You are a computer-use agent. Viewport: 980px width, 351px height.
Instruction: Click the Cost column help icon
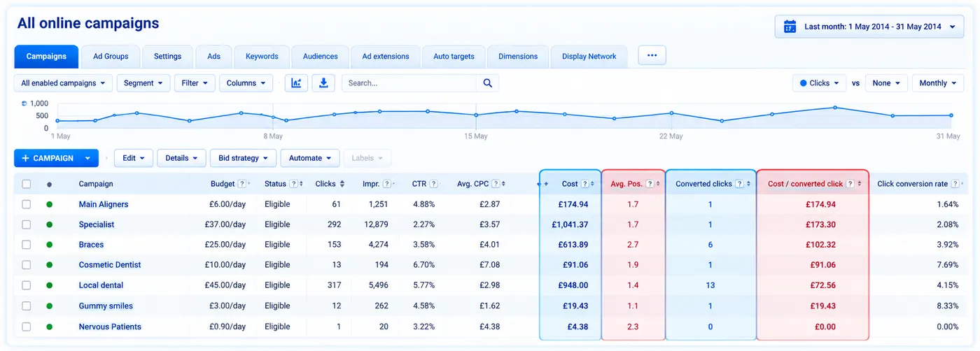584,184
